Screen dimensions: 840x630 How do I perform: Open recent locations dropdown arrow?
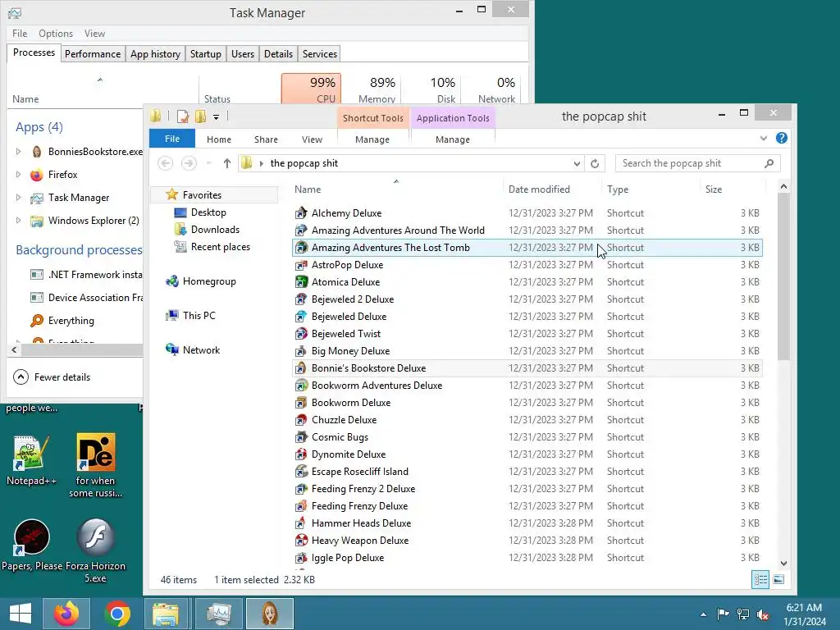tap(209, 163)
